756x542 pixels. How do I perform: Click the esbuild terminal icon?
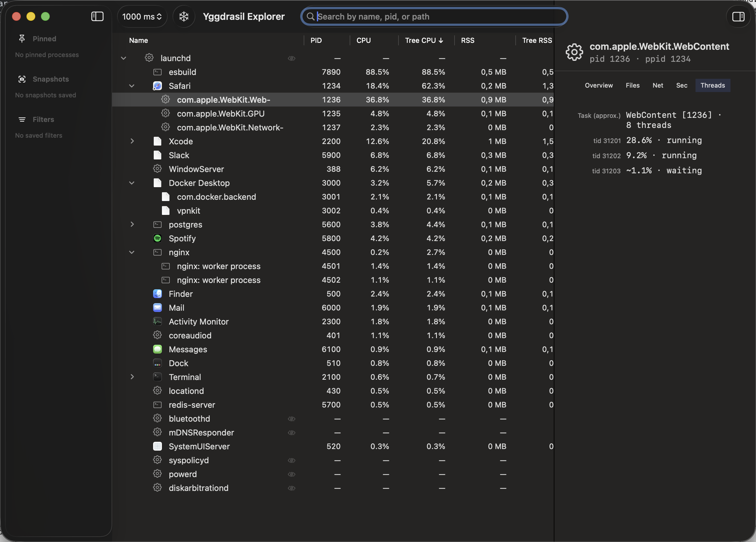(157, 72)
